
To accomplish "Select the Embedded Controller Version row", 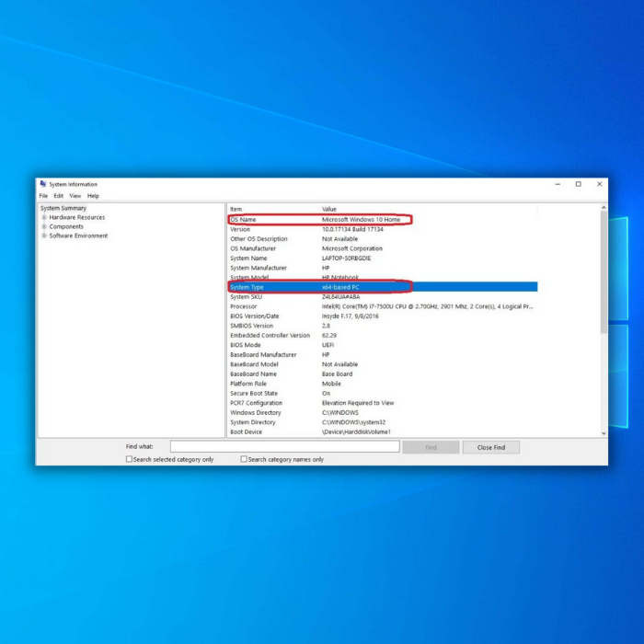I will (383, 335).
